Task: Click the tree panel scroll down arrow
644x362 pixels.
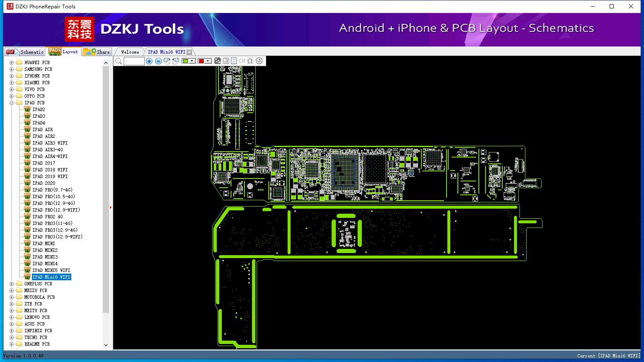Action: tap(106, 345)
